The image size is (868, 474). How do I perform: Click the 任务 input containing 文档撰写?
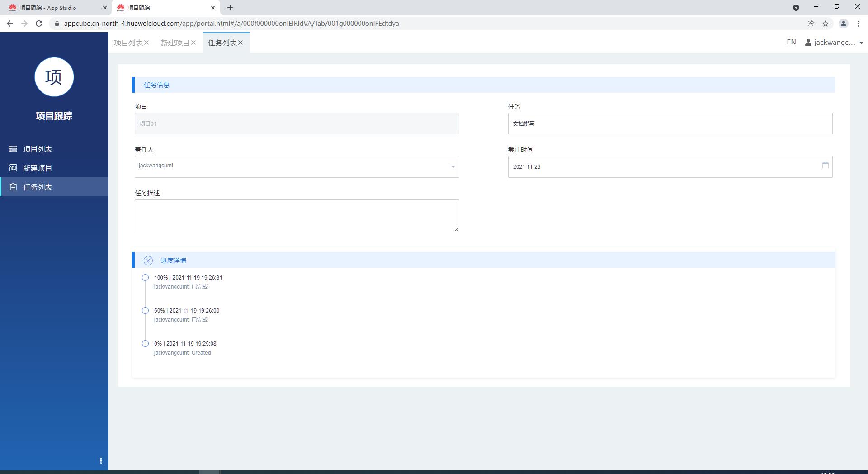[x=670, y=123]
